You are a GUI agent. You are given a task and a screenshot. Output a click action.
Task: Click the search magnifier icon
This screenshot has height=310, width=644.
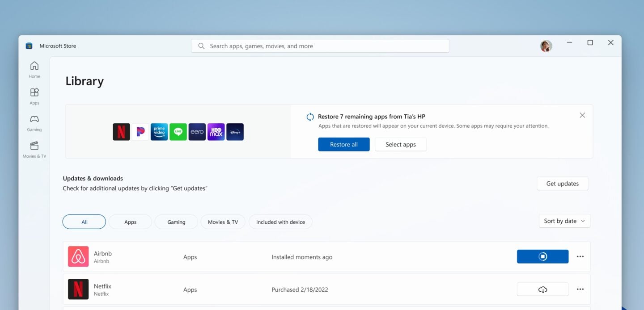201,46
